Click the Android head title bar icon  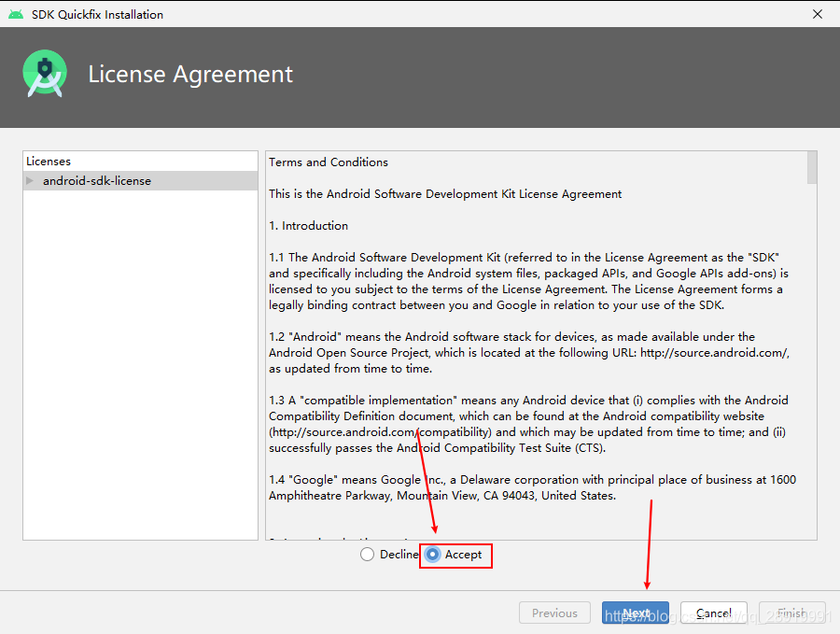[x=16, y=14]
